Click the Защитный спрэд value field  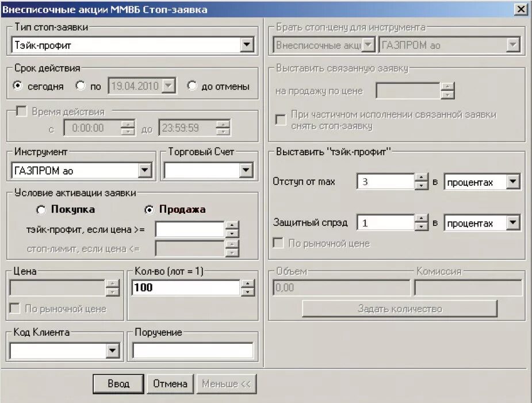coord(385,222)
